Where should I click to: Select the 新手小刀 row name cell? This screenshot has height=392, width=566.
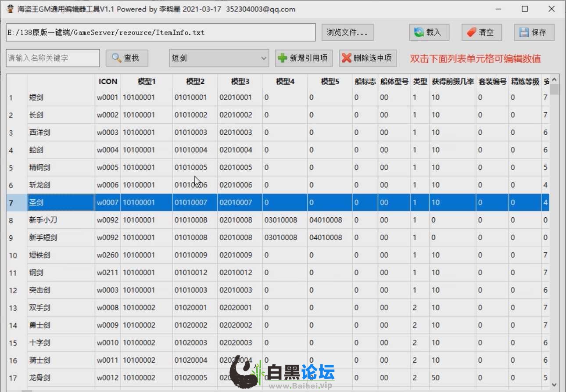point(61,220)
